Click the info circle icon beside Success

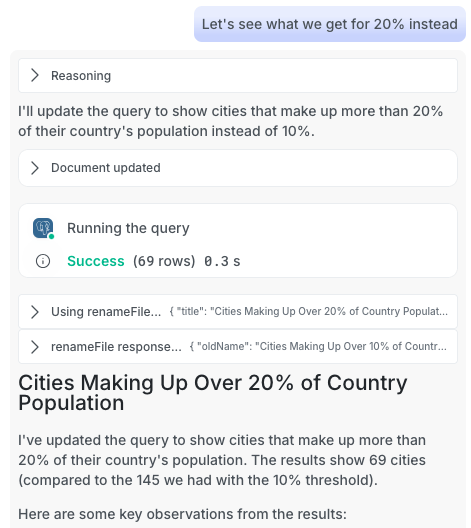click(43, 261)
